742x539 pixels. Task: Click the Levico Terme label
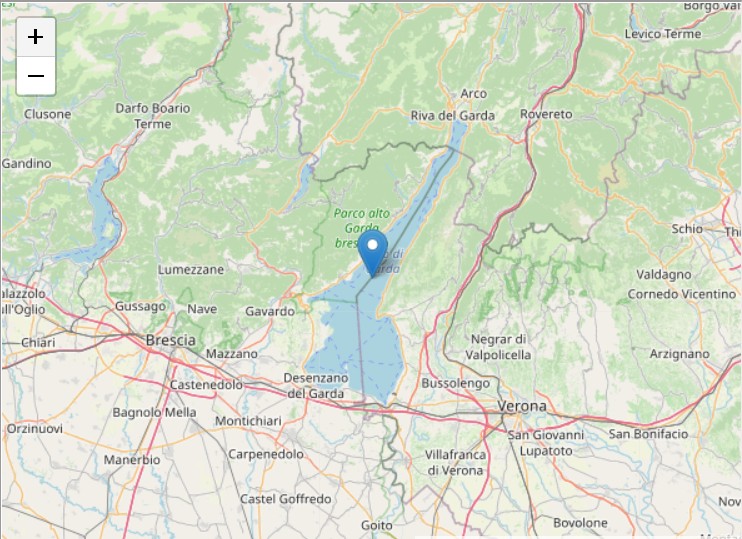[662, 34]
